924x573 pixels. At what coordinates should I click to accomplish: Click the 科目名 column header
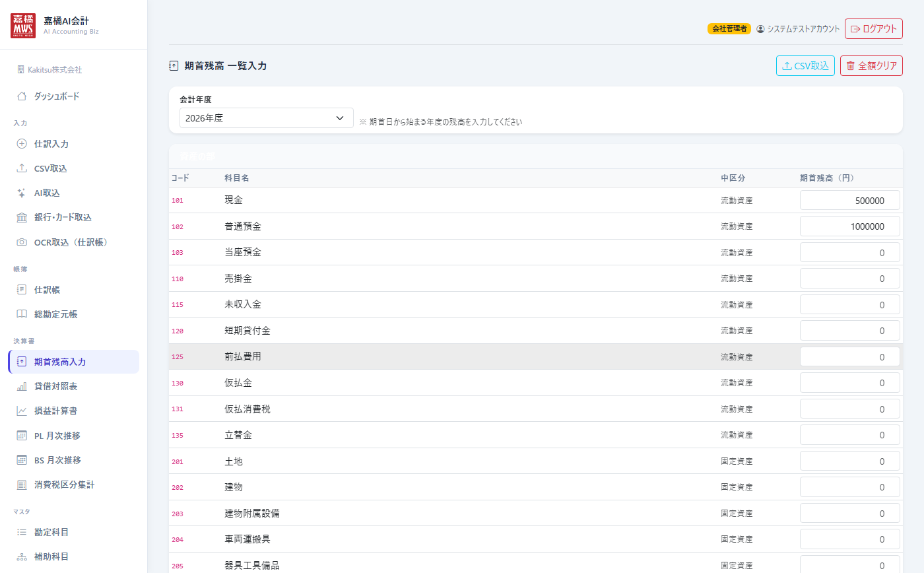coord(237,178)
